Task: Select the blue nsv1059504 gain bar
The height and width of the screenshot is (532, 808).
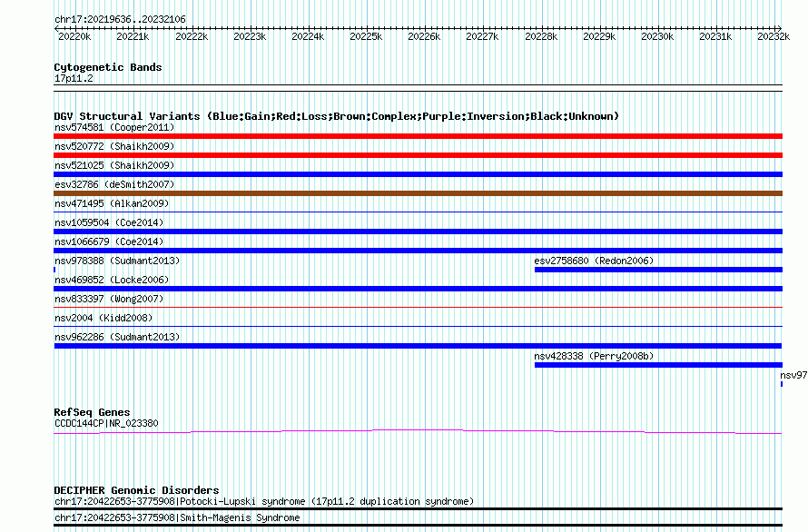Action: coord(418,232)
